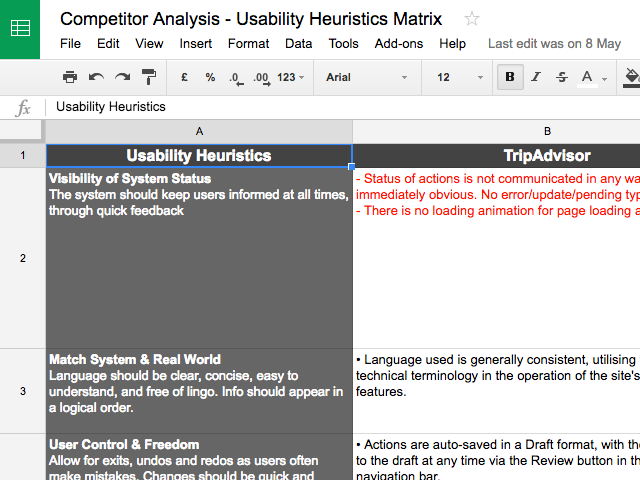
Task: Decrease decimal places
Action: [x=236, y=78]
